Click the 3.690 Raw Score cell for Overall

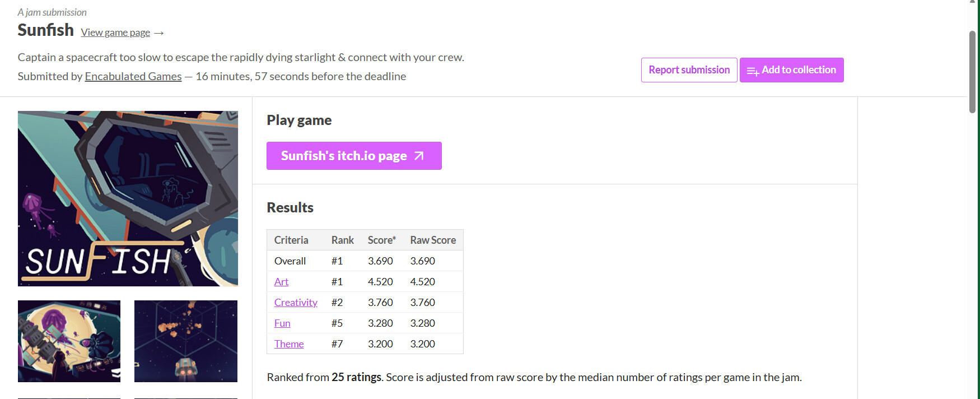click(423, 261)
